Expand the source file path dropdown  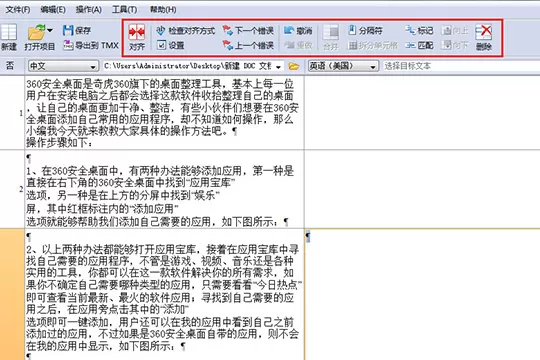coord(278,66)
